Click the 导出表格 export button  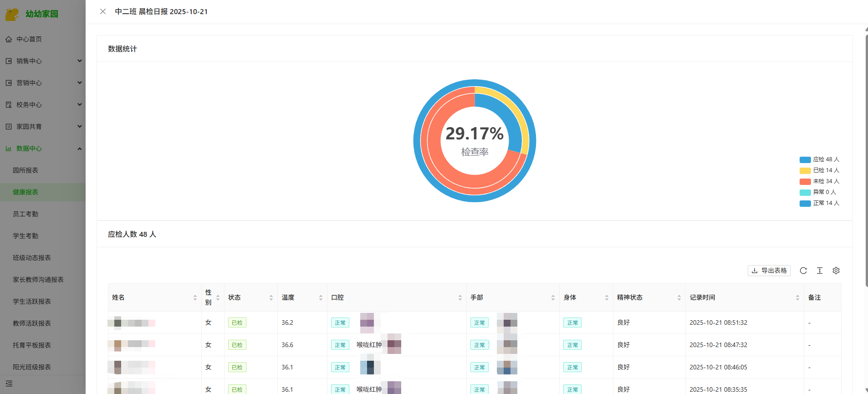[x=769, y=271]
